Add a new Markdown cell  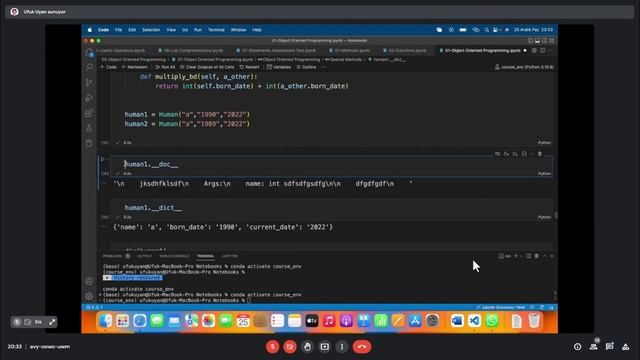[135, 67]
